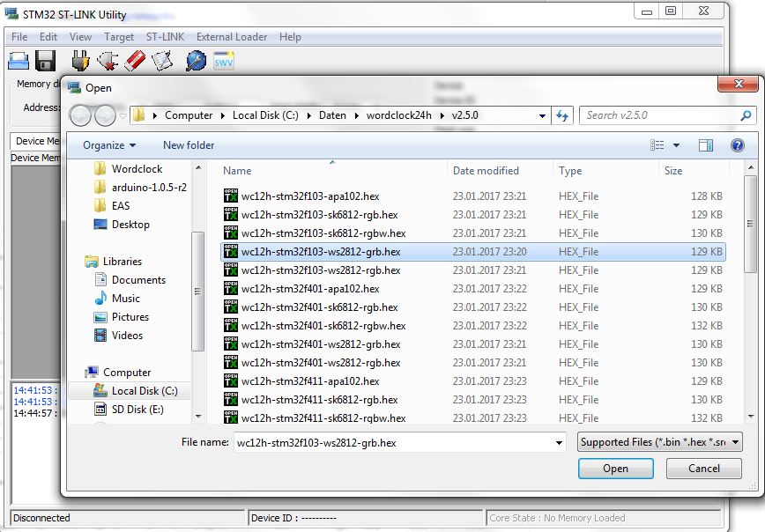
Task: Click the Pictures icon in sidebar
Action: 100,317
